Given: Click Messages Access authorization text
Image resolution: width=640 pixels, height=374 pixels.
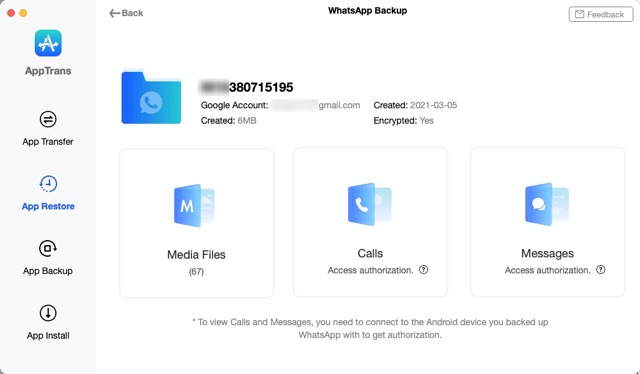Looking at the screenshot, I should click(x=548, y=270).
